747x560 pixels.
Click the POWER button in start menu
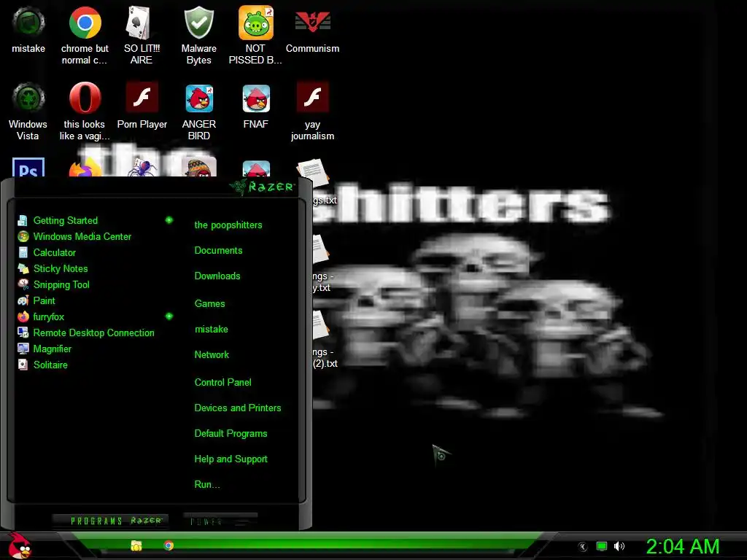220,521
